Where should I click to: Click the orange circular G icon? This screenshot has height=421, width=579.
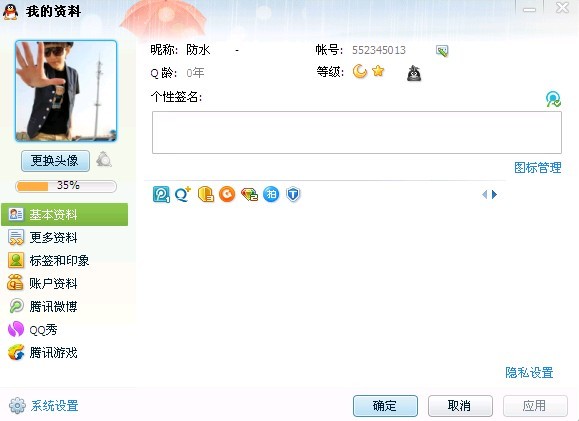[227, 194]
